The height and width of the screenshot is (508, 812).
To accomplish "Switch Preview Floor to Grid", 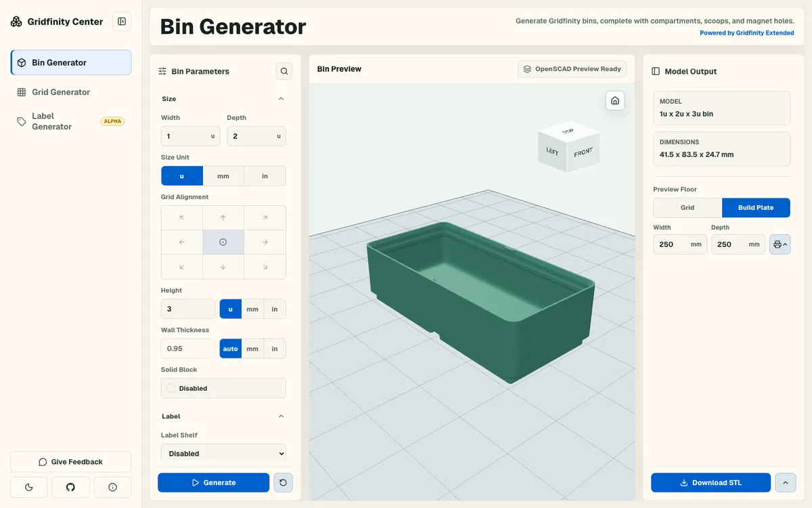I will pos(687,208).
